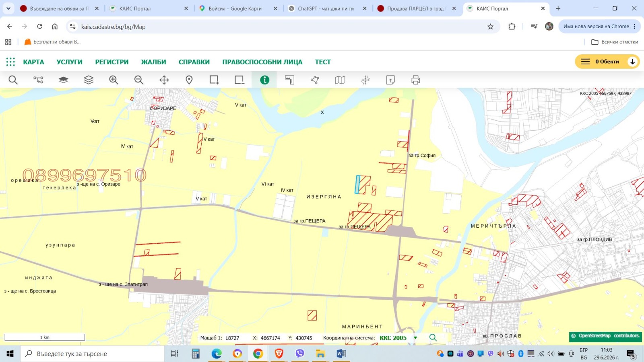Open Безплатни обяви bookmark
Viewport: 644px width, 362px height.
pos(53,42)
